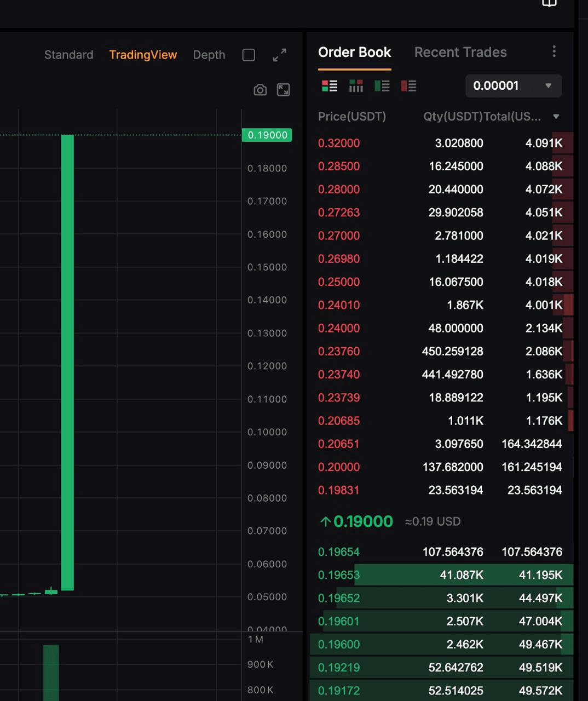The image size is (588, 701).
Task: Click the 0.05000 price axis label
Action: (267, 597)
